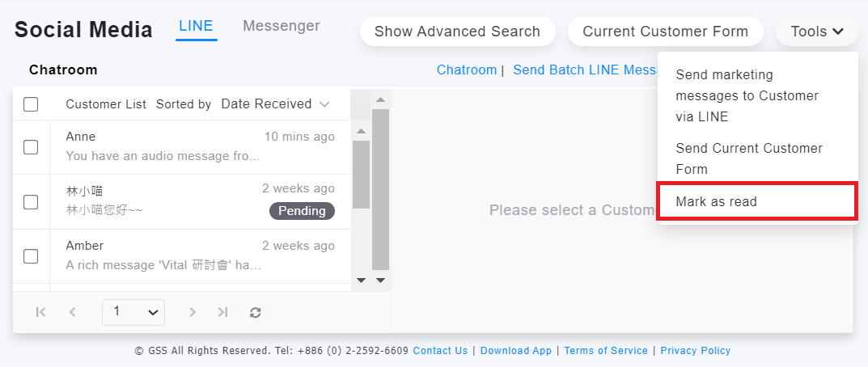
Task: Select checkbox for Amber's chat
Action: (31, 256)
